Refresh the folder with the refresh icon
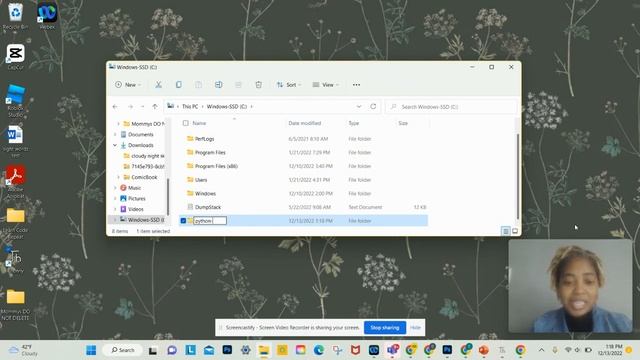 [373, 106]
